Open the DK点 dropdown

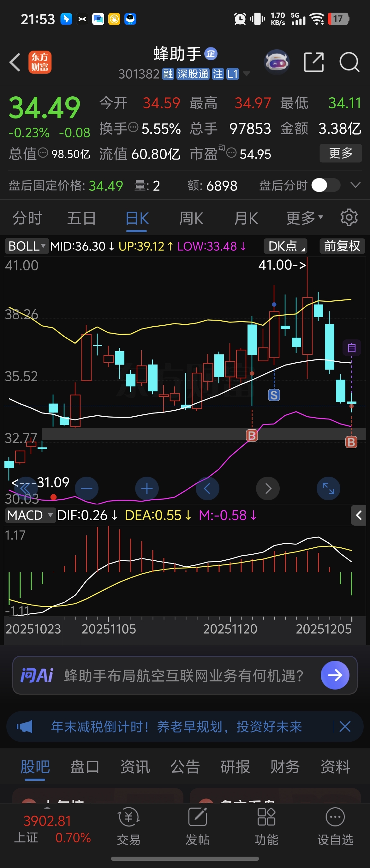coord(286,246)
